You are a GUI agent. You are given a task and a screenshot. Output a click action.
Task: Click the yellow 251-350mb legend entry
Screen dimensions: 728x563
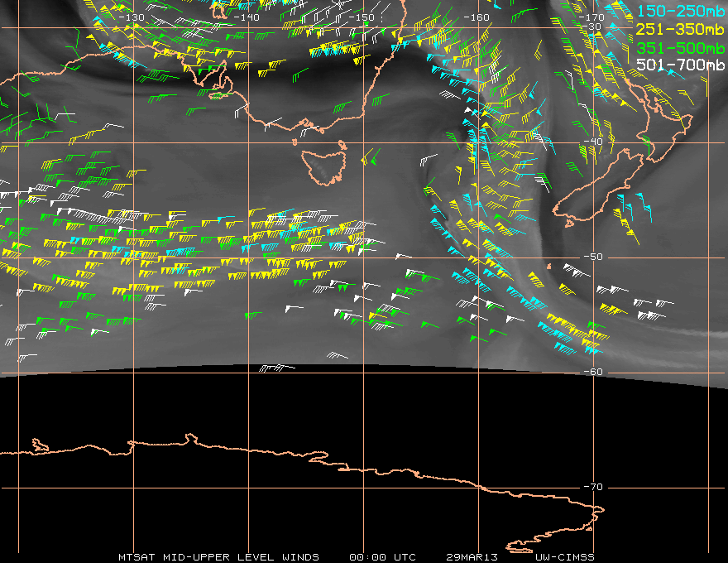click(x=681, y=29)
